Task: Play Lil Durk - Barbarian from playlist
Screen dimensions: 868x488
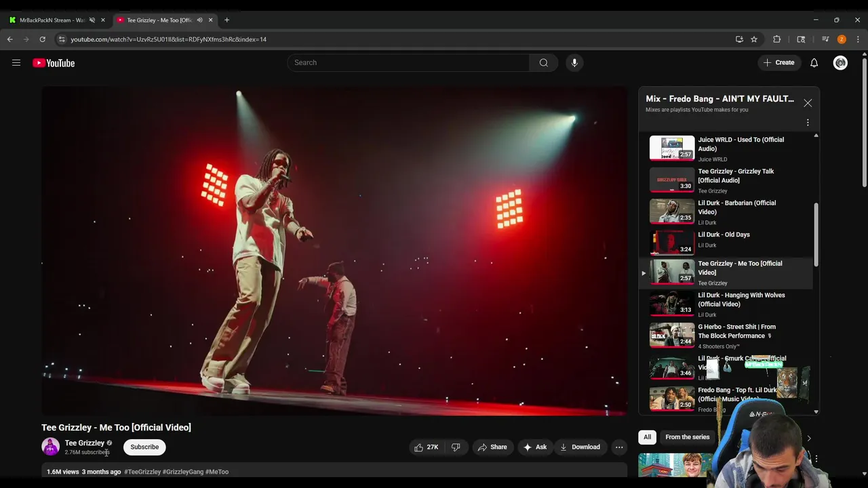Action: 726,212
